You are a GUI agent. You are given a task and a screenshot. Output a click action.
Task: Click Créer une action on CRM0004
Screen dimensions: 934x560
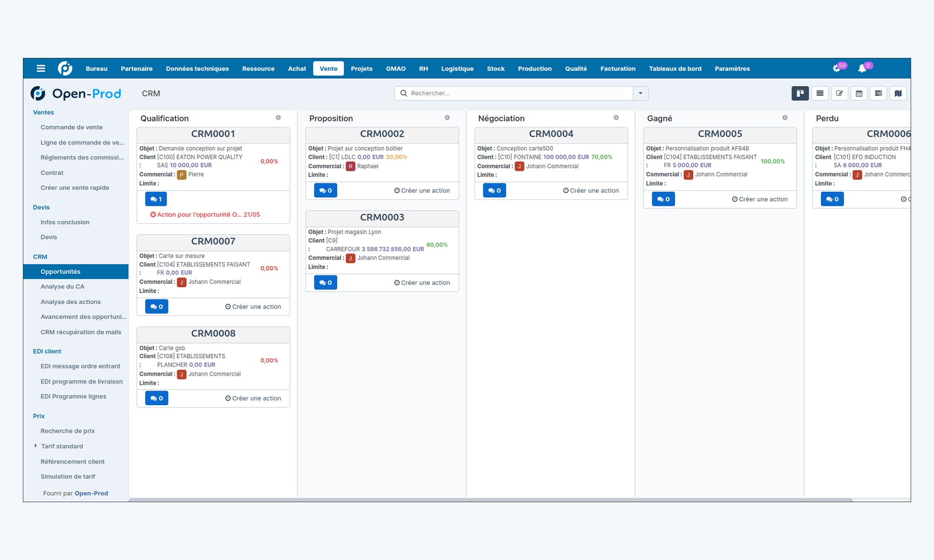(591, 190)
